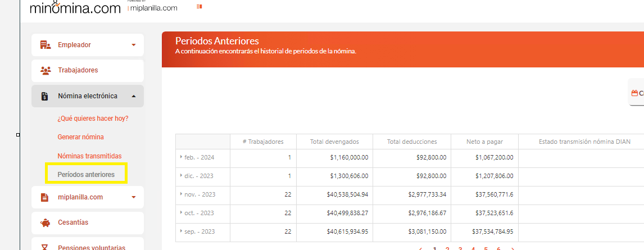Click the Periodos Anteriores page heading
This screenshot has width=644, height=250.
(x=217, y=40)
